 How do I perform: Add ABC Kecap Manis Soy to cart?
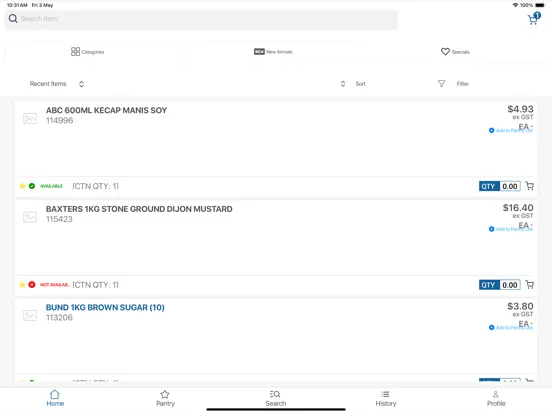tap(529, 186)
